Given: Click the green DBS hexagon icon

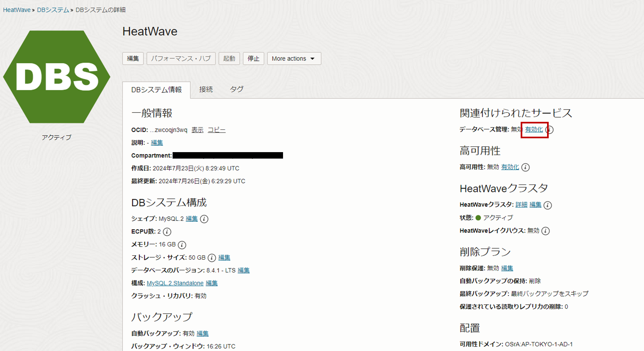Looking at the screenshot, I should point(57,77).
